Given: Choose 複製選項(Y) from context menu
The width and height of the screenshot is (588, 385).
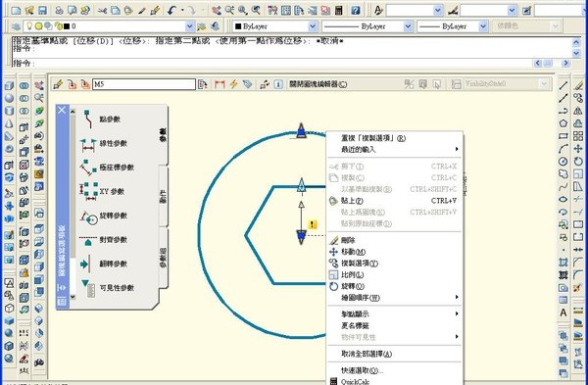Looking at the screenshot, I should pos(395,264).
